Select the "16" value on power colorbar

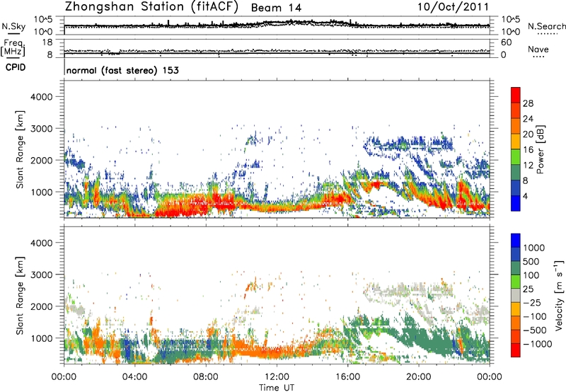tap(528, 150)
